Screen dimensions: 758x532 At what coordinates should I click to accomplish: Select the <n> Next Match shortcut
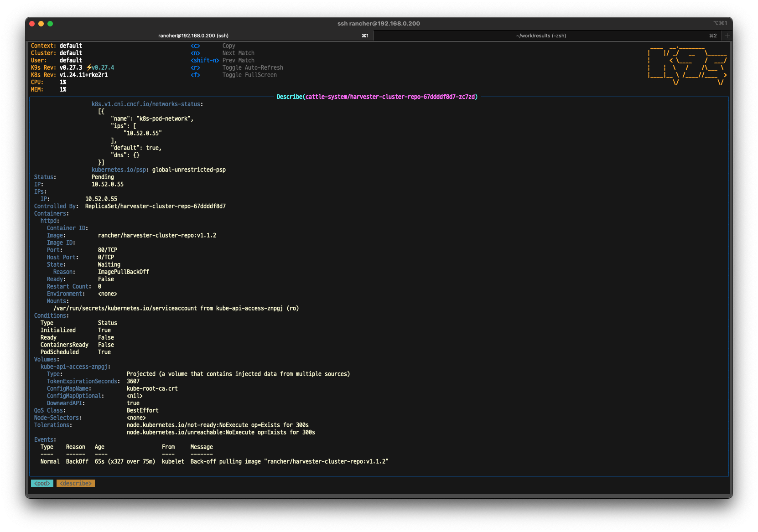196,53
